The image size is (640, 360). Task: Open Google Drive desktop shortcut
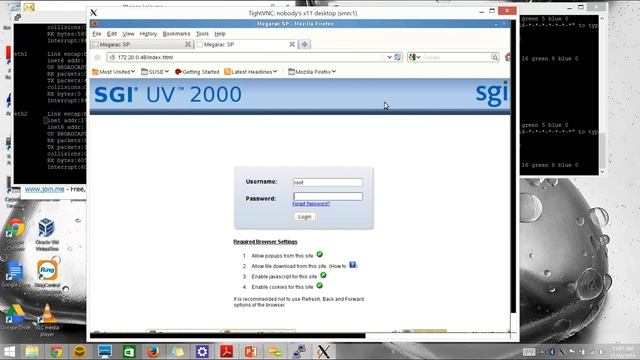pyautogui.click(x=16, y=318)
